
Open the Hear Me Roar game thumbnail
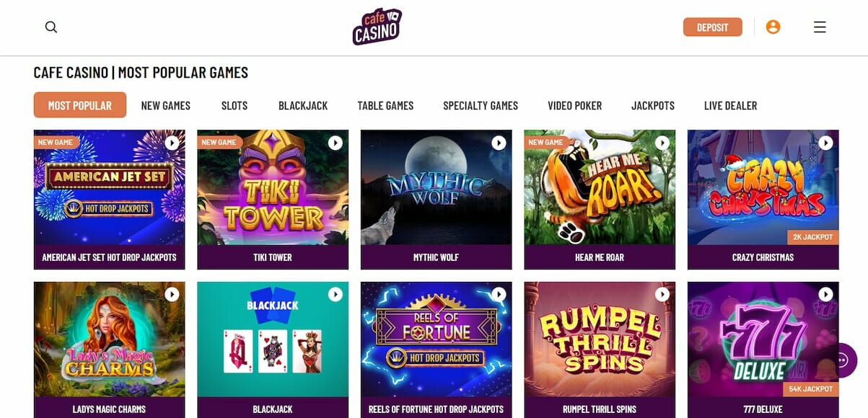pyautogui.click(x=599, y=195)
